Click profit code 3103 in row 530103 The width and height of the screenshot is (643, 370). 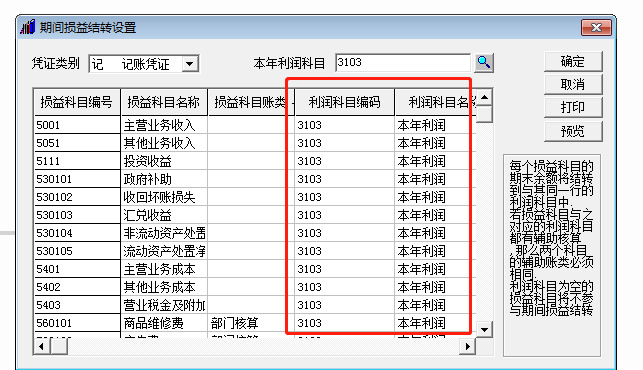click(x=344, y=215)
